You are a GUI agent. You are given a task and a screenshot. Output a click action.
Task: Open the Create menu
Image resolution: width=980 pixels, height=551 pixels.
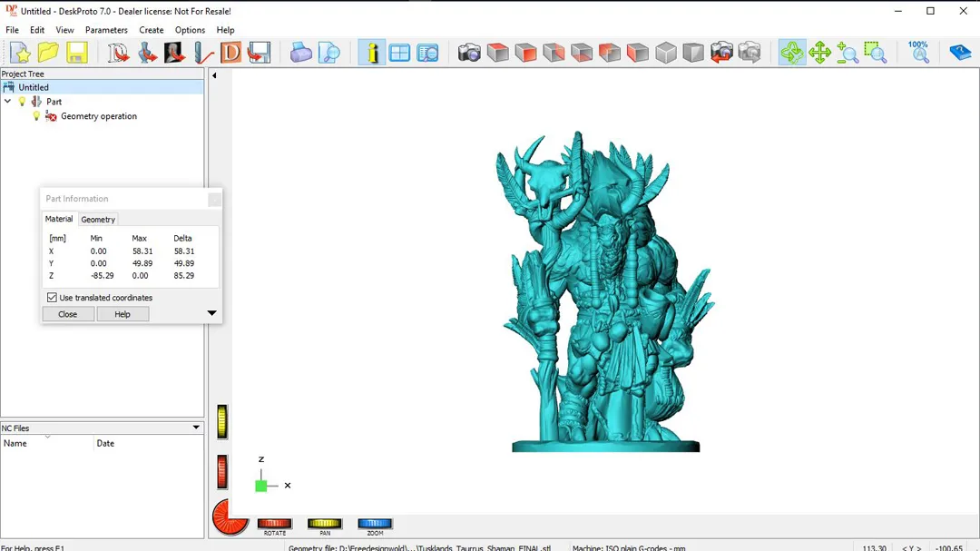click(152, 29)
